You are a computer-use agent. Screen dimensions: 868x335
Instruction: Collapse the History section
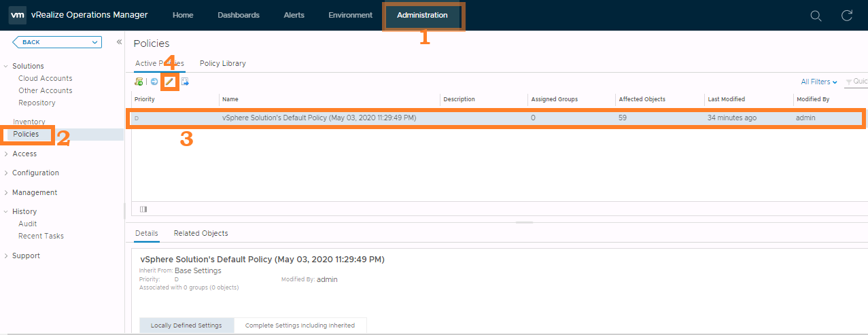pos(6,212)
